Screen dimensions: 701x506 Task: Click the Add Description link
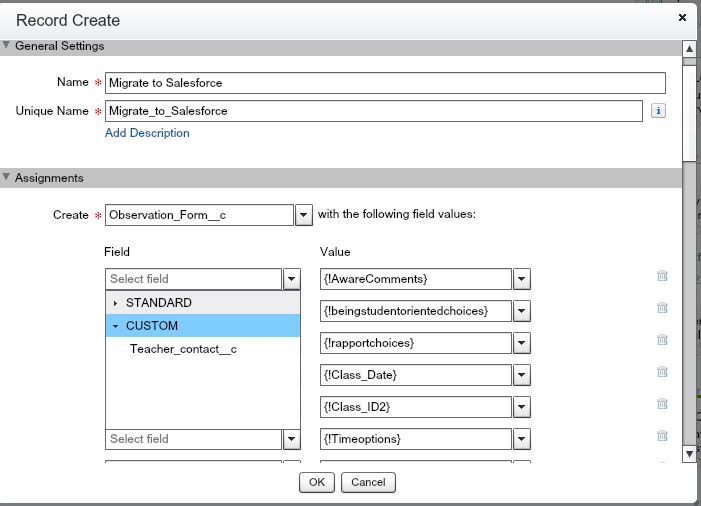click(x=147, y=133)
